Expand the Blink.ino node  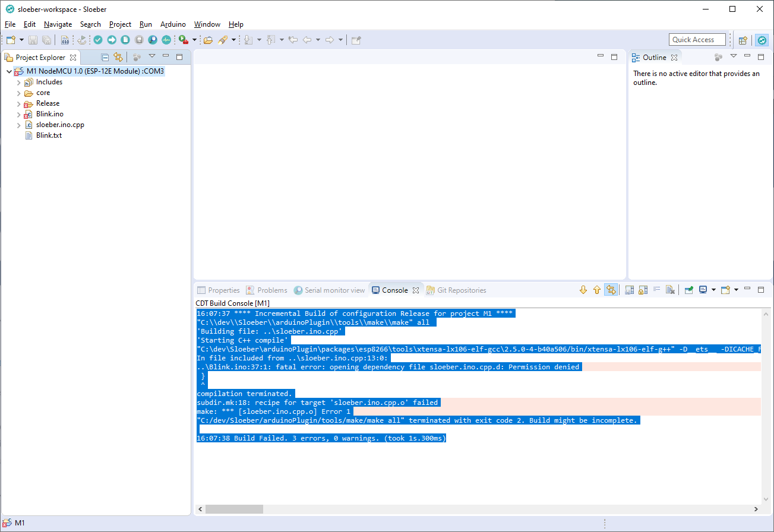pos(18,115)
